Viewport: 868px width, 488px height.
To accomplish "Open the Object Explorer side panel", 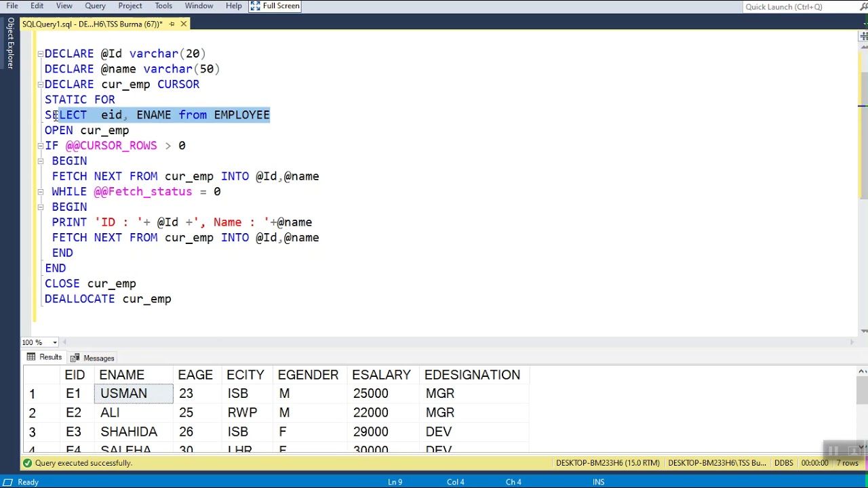I will 10,43.
